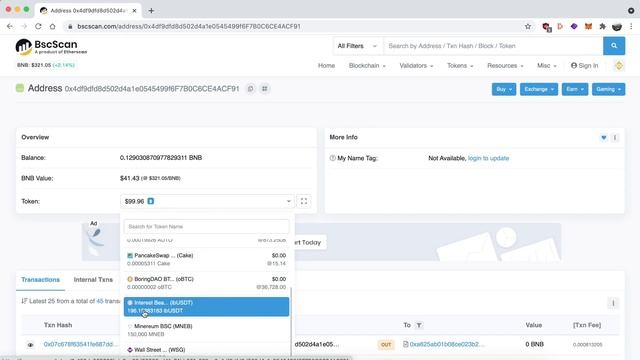Open the Earn dropdown button

click(x=575, y=89)
